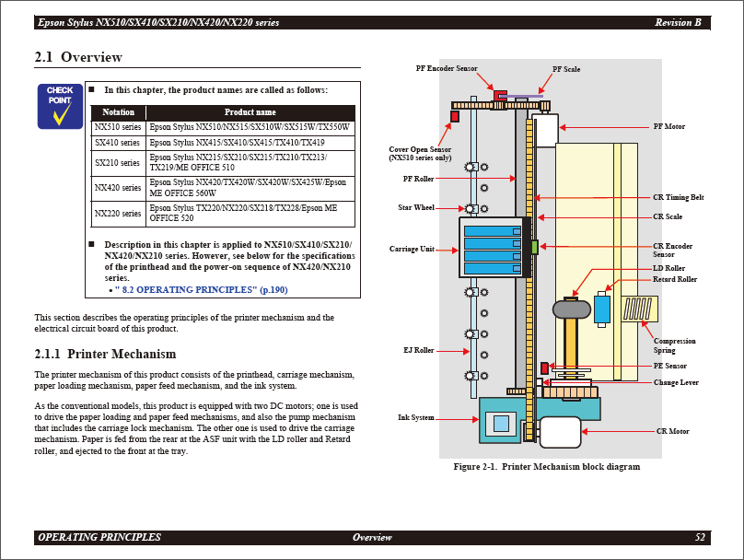
Task: Click the teal Ink System block
Action: pos(501,421)
